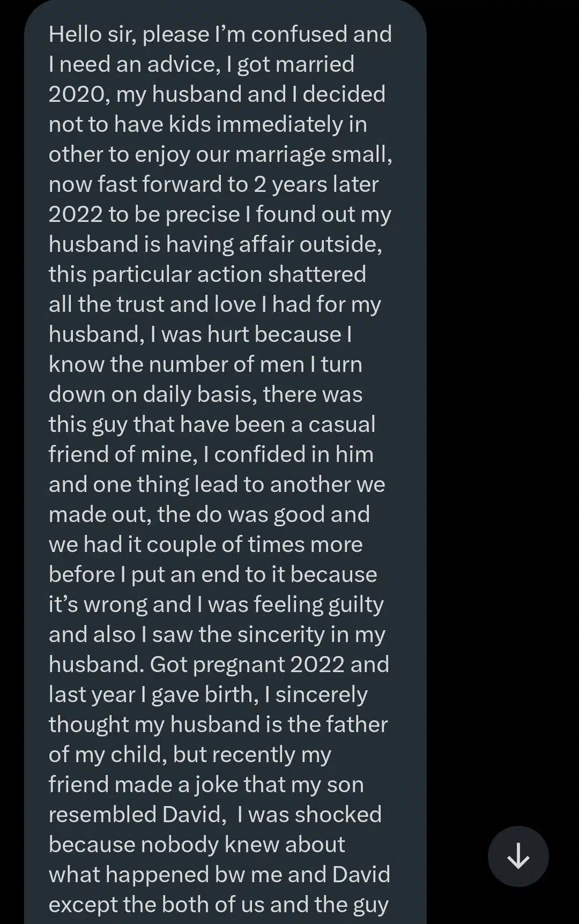This screenshot has width=579, height=924.
Task: Click the phrase "resembled David"
Action: point(135,815)
